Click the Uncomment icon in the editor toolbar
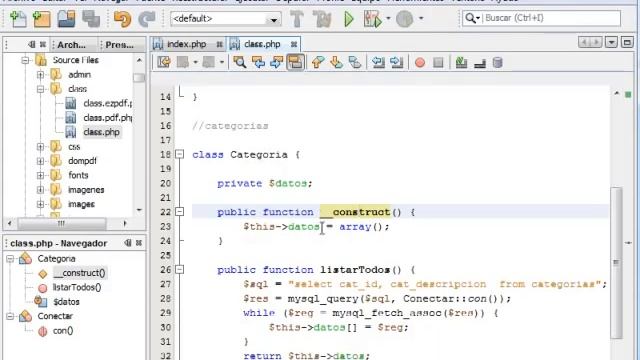This screenshot has height=360, width=640. (x=480, y=63)
